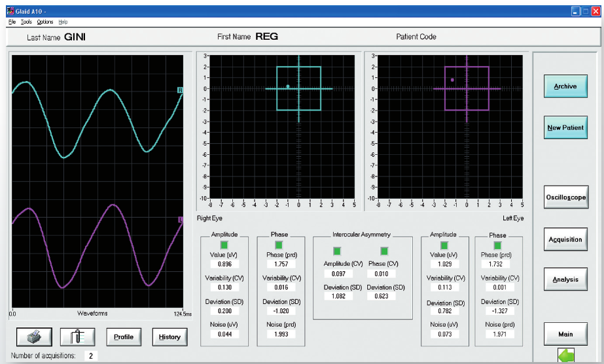Click Interocular Amplitude (CV) green indicator

(x=337, y=251)
